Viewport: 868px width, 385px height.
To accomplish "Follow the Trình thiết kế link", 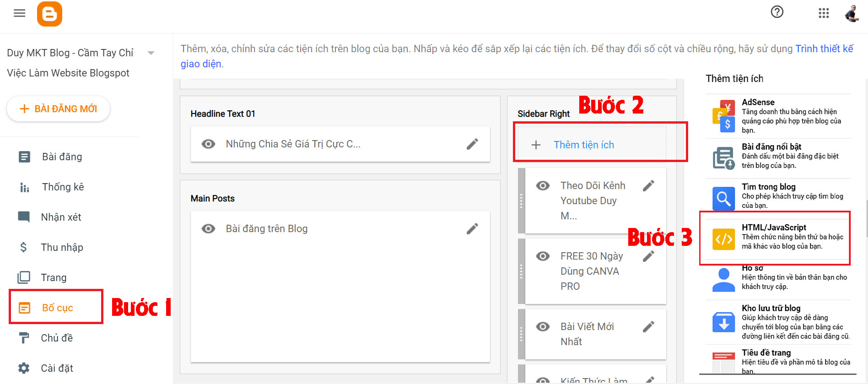I will click(x=824, y=49).
